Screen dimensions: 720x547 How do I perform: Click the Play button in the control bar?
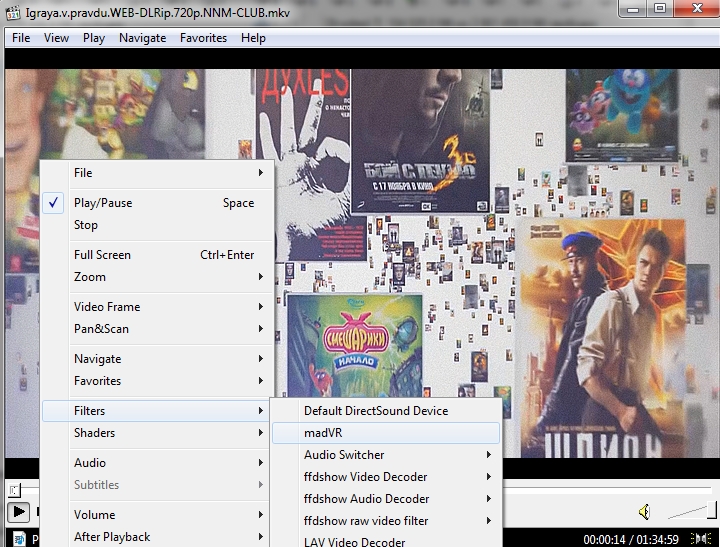coord(18,512)
